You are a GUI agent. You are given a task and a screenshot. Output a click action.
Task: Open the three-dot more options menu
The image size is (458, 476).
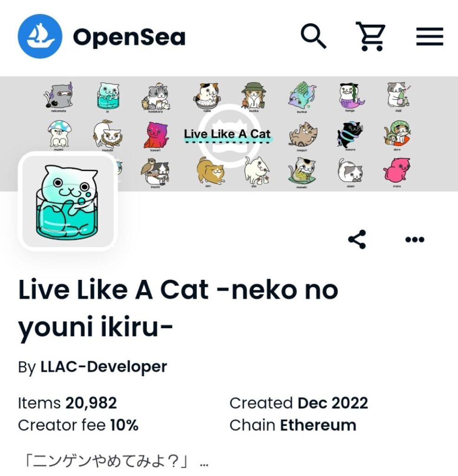[415, 239]
